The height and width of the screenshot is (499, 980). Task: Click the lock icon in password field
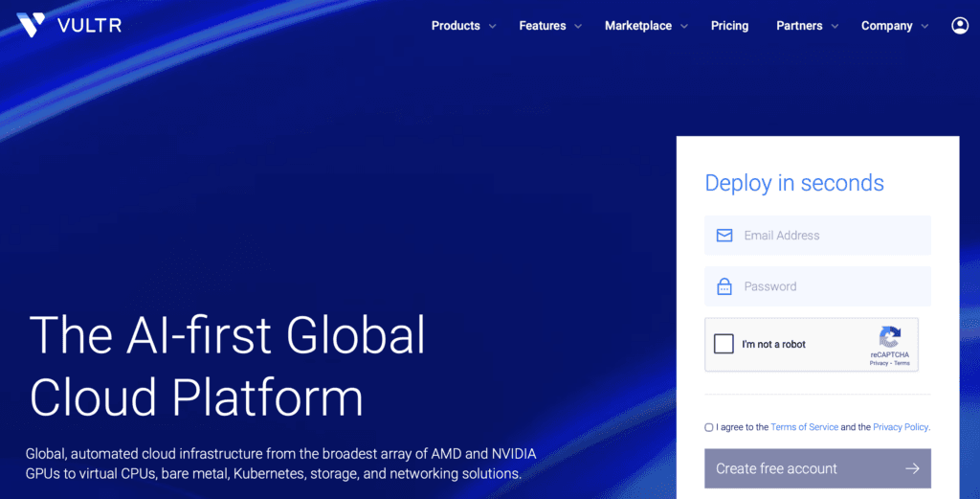(x=724, y=286)
